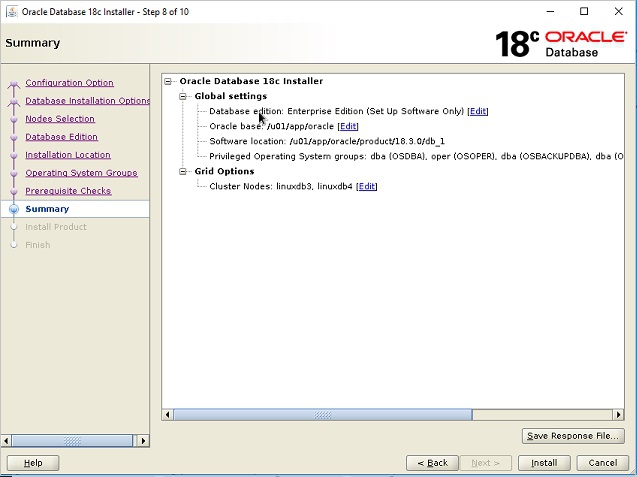Click the Configuration Option step marker
The height and width of the screenshot is (477, 637).
14,84
